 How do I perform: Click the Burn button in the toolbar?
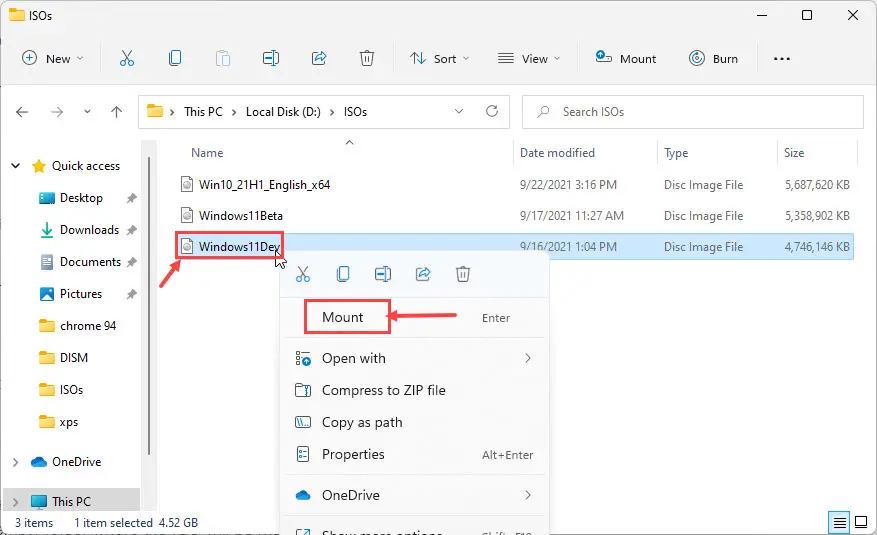[x=714, y=58]
